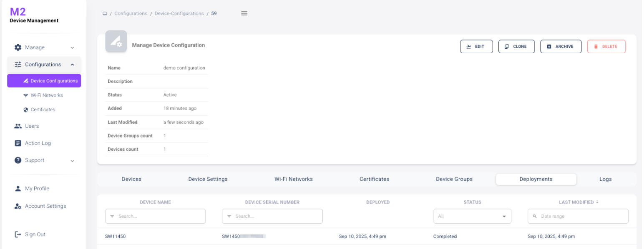Click the Manage gear icon in sidebar
Image resolution: width=644 pixels, height=249 pixels.
click(x=18, y=47)
